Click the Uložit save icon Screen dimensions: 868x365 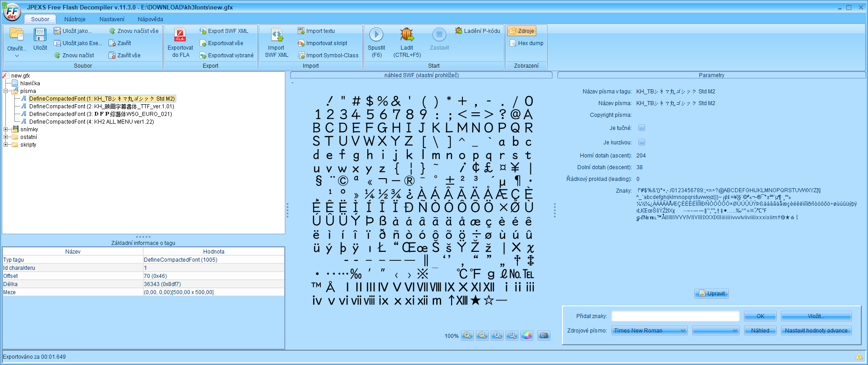(x=40, y=35)
